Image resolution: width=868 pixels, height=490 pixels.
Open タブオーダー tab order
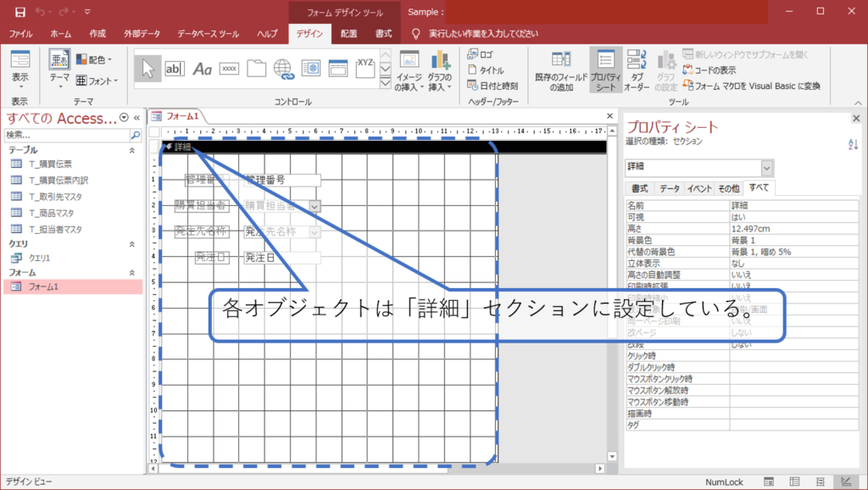[x=637, y=70]
